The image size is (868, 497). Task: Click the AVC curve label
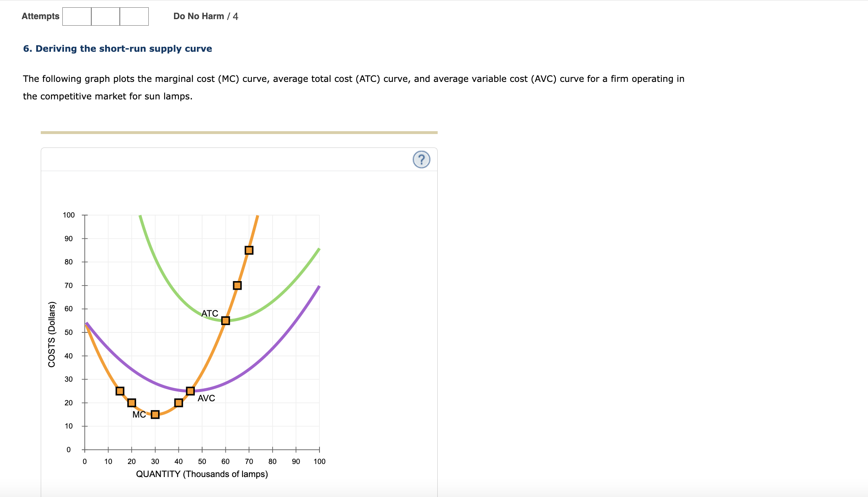[x=207, y=397]
